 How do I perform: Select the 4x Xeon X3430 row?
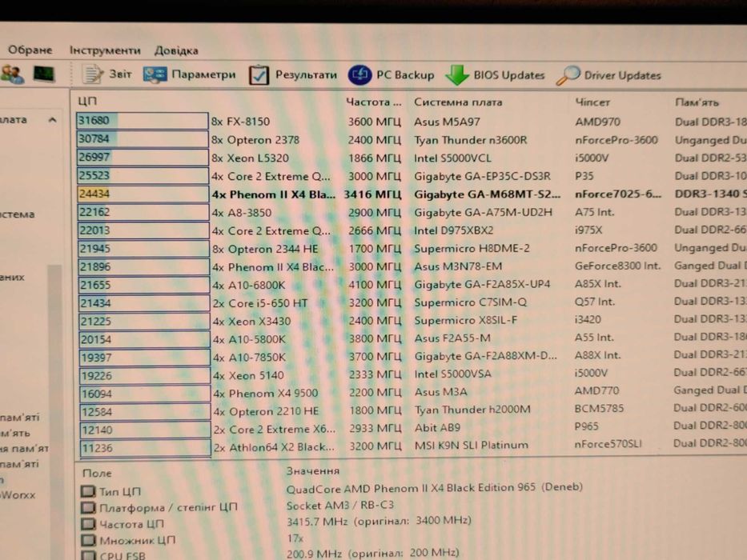[x=412, y=321]
